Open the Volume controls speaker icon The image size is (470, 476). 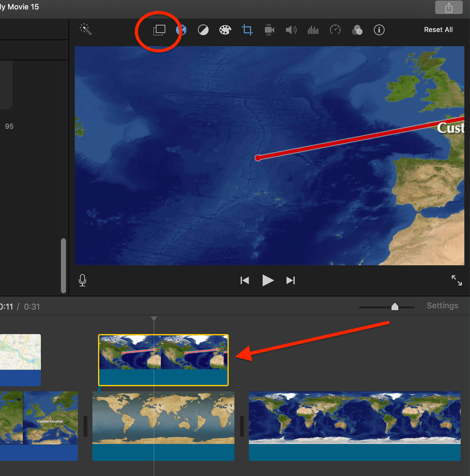[291, 30]
